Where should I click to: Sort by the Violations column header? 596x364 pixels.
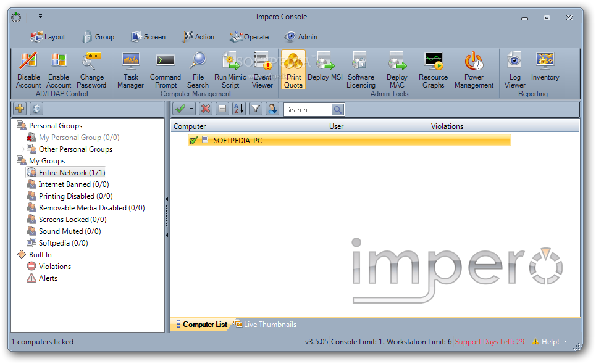pos(469,126)
